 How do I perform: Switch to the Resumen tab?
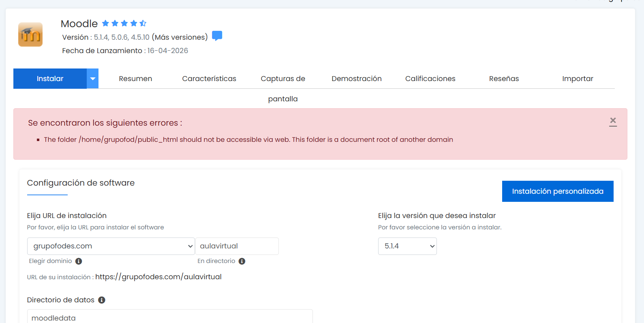(135, 79)
